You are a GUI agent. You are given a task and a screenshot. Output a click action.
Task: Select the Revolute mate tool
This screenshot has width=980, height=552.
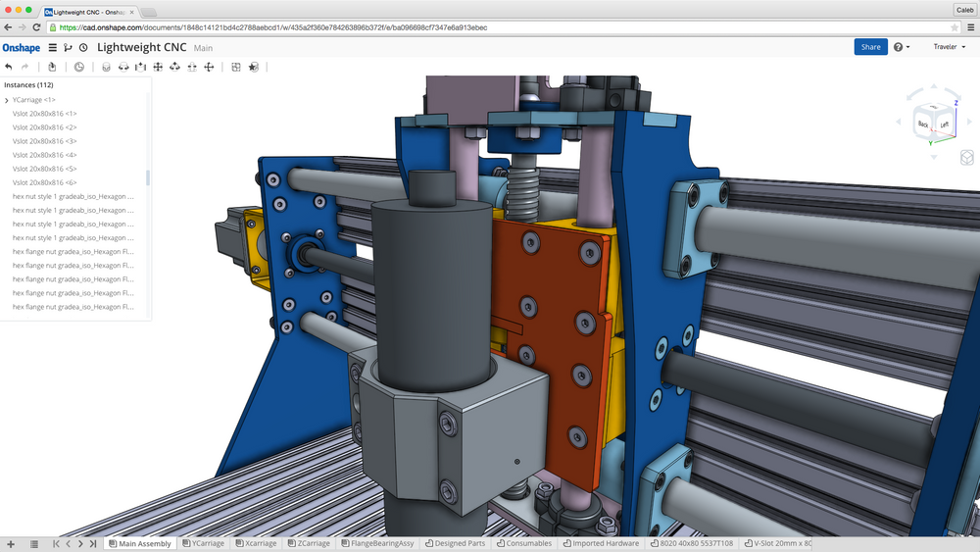click(123, 67)
